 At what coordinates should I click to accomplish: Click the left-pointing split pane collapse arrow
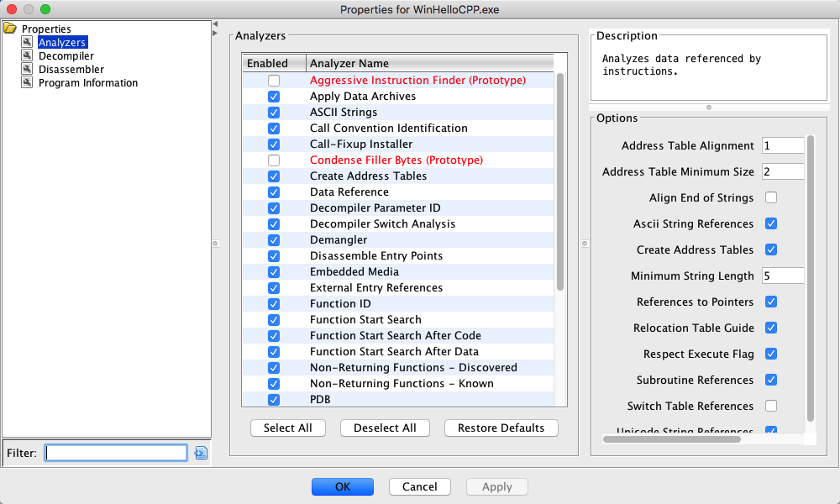click(215, 24)
